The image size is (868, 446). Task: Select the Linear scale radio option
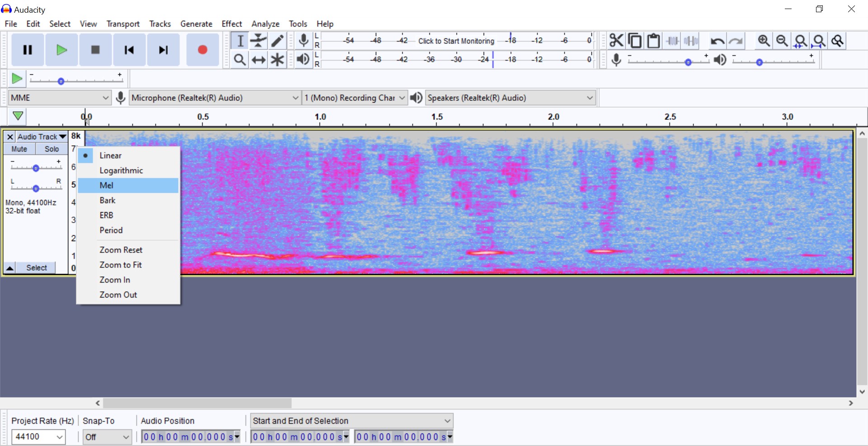tap(128, 156)
